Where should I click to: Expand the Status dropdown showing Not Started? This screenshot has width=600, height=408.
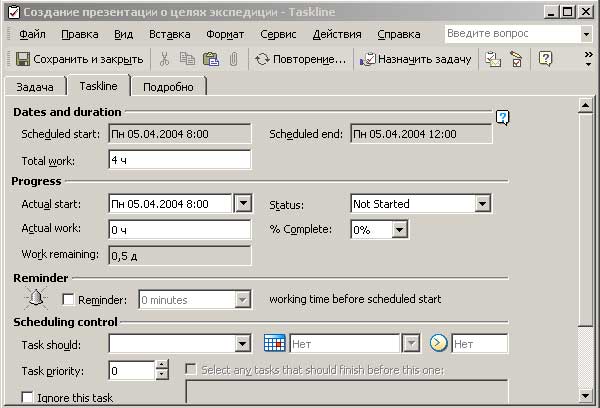[x=482, y=204]
